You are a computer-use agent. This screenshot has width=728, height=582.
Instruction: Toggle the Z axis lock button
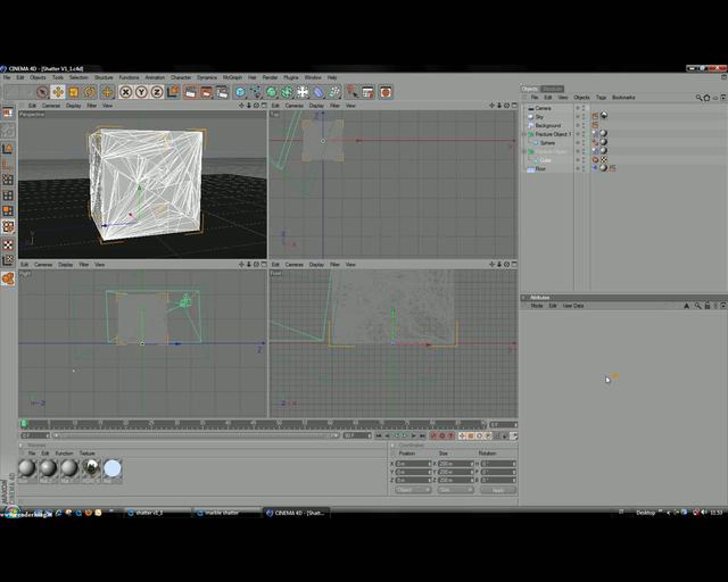[x=157, y=92]
